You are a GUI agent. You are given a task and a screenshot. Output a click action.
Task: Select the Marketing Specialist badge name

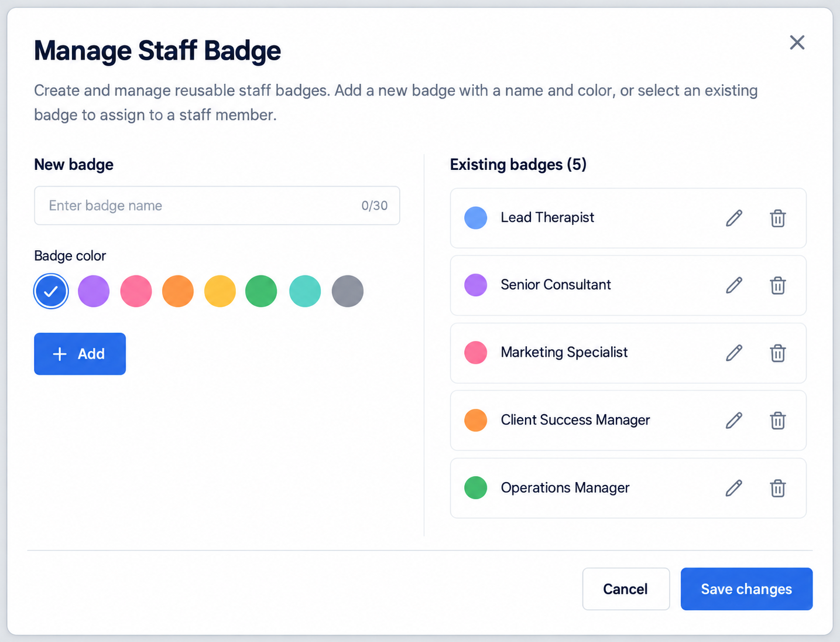tap(564, 352)
